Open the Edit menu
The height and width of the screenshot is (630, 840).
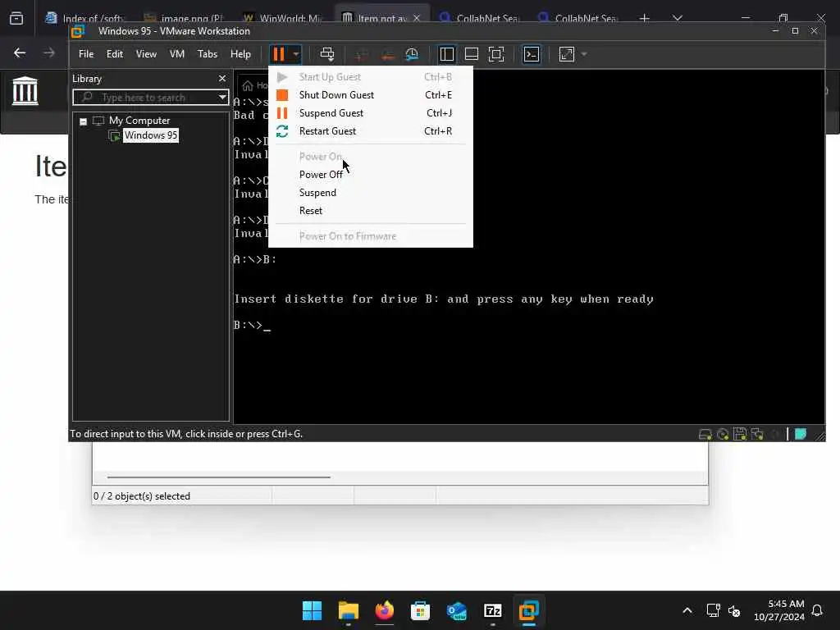[115, 54]
